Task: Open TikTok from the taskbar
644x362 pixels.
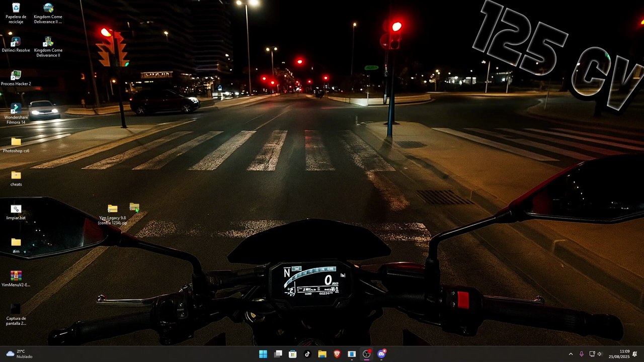Action: [x=307, y=354]
